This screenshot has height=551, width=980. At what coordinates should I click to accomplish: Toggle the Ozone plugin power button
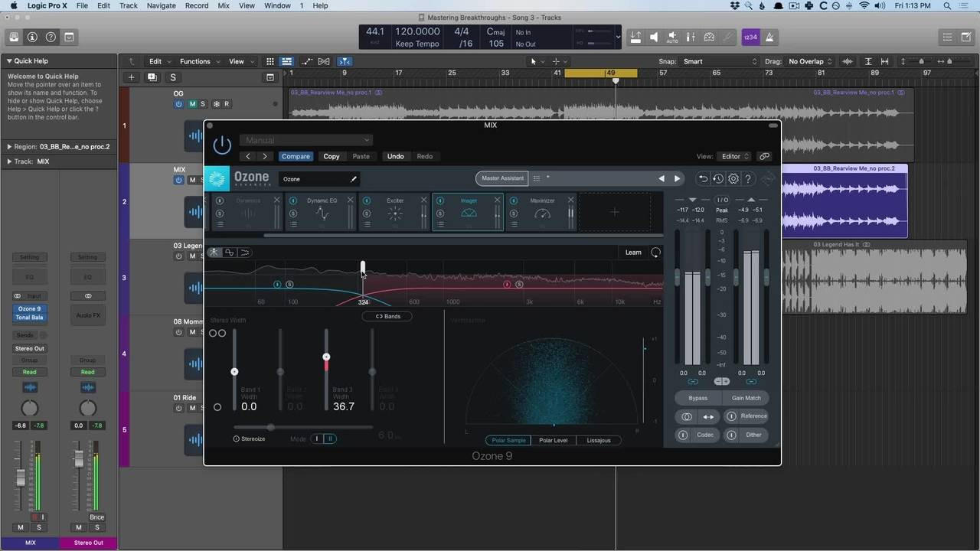222,145
